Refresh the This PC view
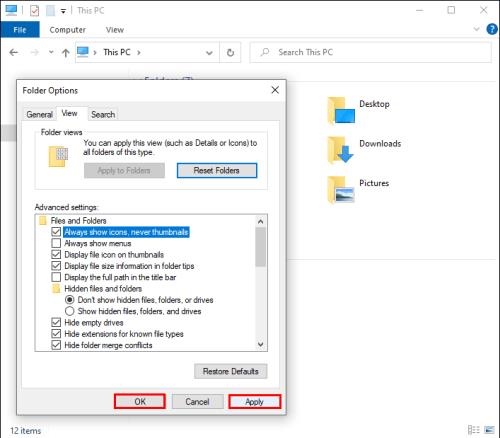500x438 pixels. tap(230, 52)
